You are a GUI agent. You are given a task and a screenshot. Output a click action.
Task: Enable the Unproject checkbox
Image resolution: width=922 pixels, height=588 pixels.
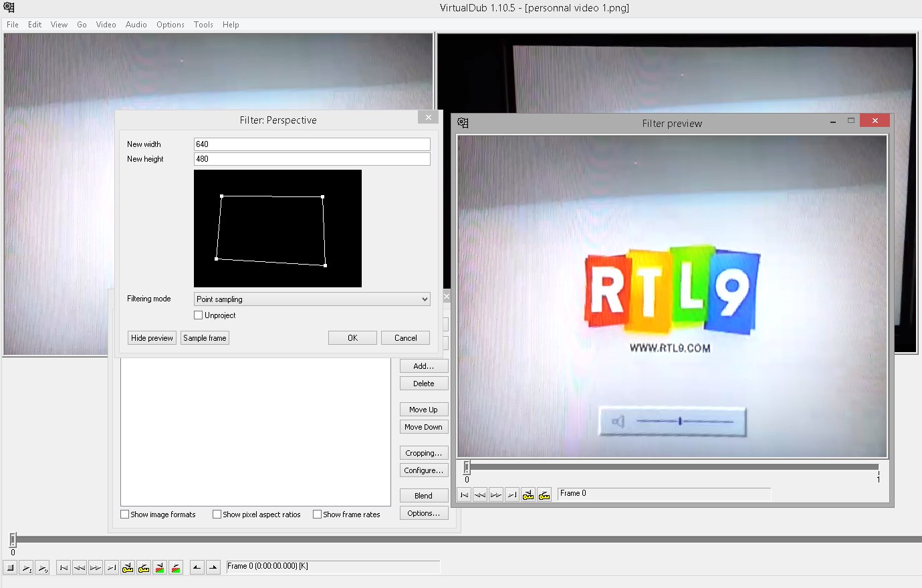coord(198,315)
